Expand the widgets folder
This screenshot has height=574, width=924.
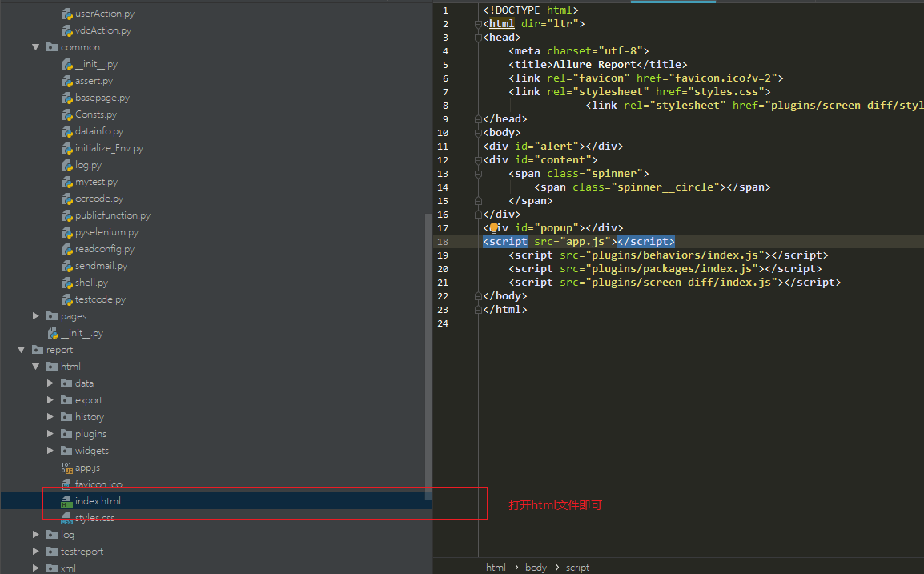(50, 450)
